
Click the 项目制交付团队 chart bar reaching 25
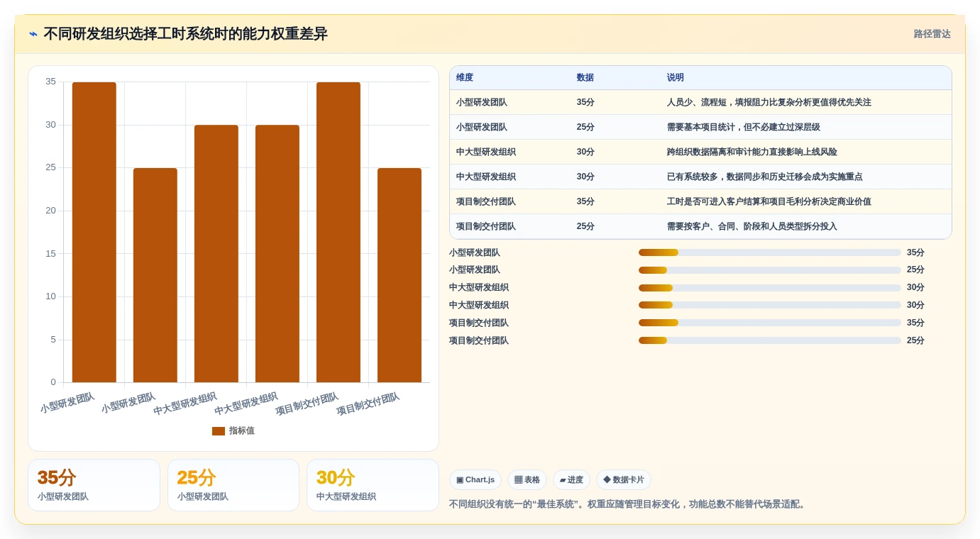[400, 275]
